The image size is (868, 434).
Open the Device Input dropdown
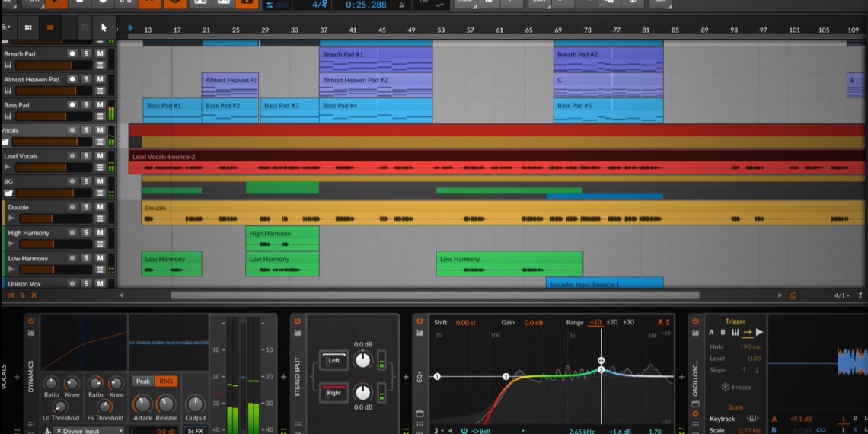click(x=88, y=431)
